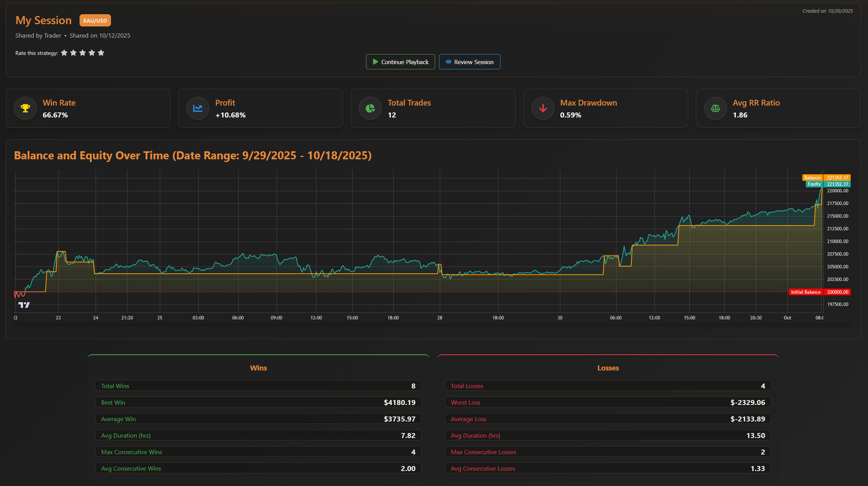The image size is (868, 486).
Task: Rate the strategy with the fifth star
Action: click(x=101, y=53)
